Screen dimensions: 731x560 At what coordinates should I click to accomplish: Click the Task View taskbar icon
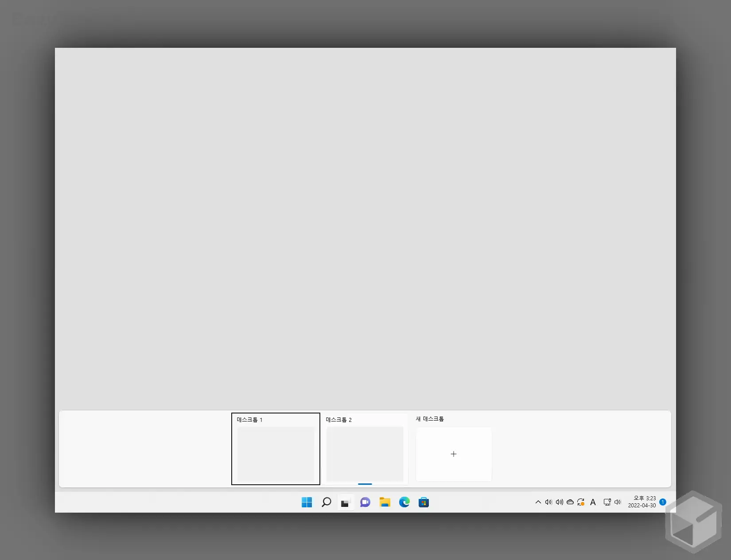tap(346, 502)
